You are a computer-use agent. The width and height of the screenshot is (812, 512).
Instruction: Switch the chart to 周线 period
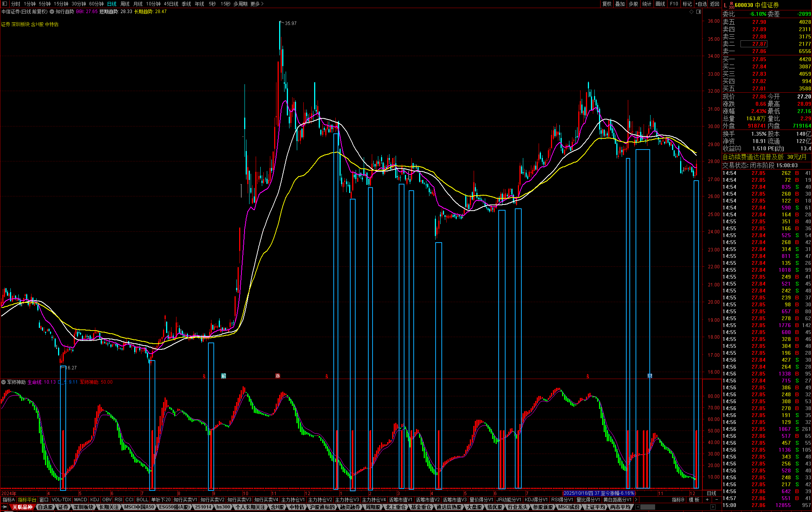[125, 4]
